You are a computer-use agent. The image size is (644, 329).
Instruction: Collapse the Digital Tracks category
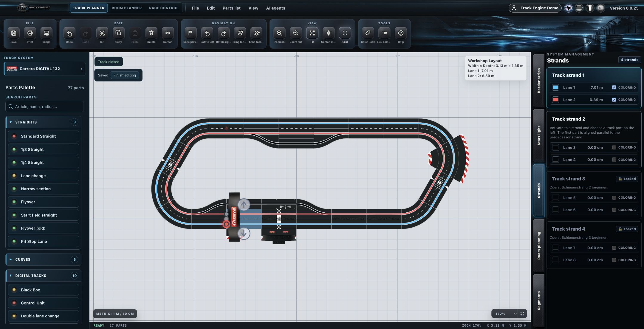click(43, 276)
